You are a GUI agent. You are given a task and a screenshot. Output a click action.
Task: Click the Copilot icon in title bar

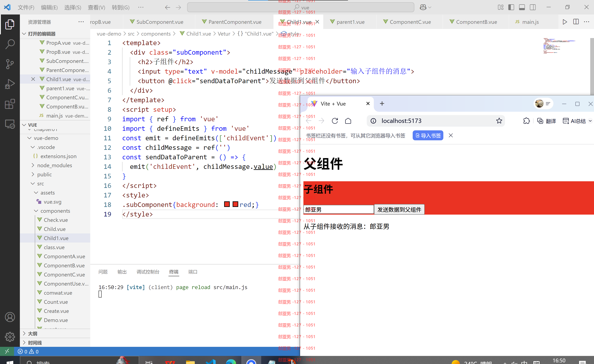[x=423, y=7]
